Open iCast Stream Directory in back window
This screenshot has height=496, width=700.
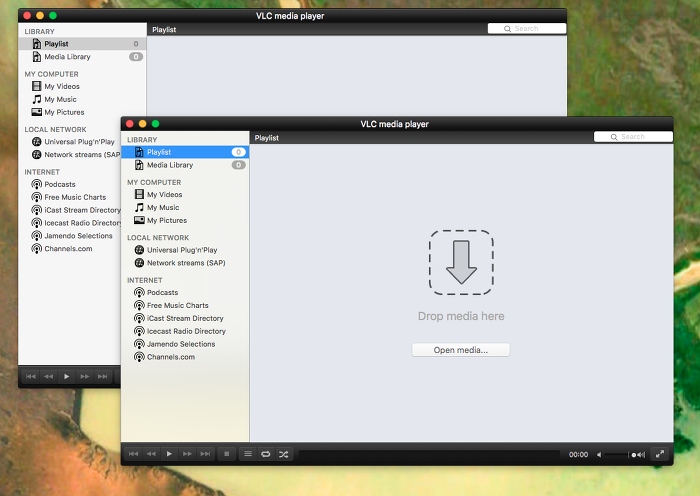click(x=70, y=210)
